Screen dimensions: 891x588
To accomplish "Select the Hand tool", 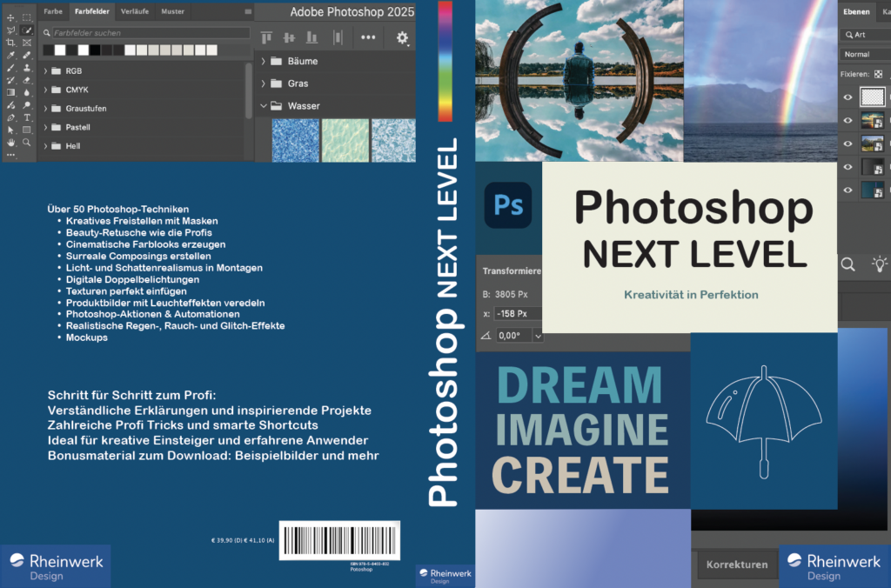I will point(10,142).
